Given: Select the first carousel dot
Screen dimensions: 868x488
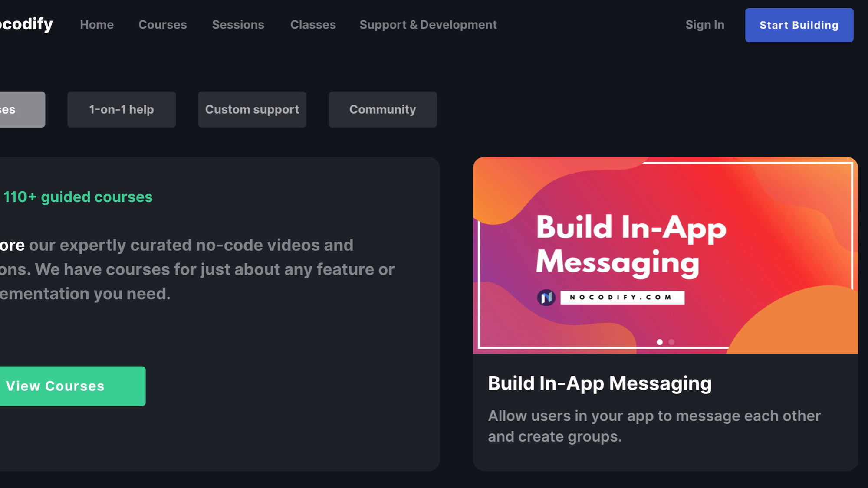Looking at the screenshot, I should click(660, 342).
